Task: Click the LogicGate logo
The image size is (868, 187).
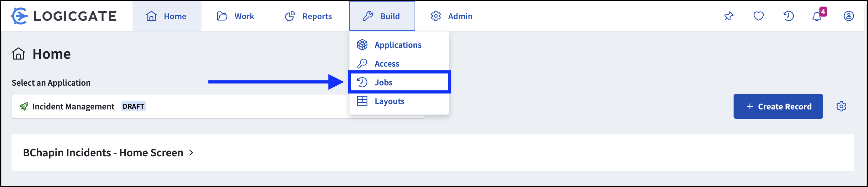Action: [64, 16]
